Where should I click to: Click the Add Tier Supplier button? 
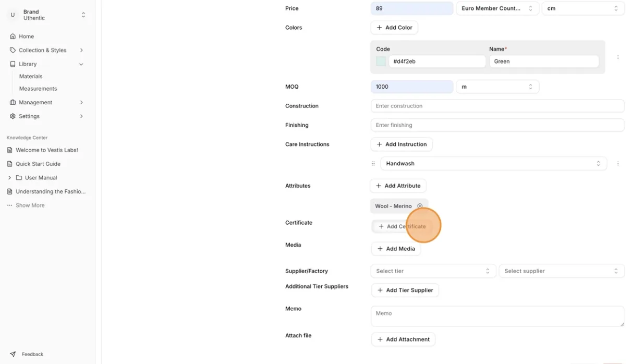[405, 290]
